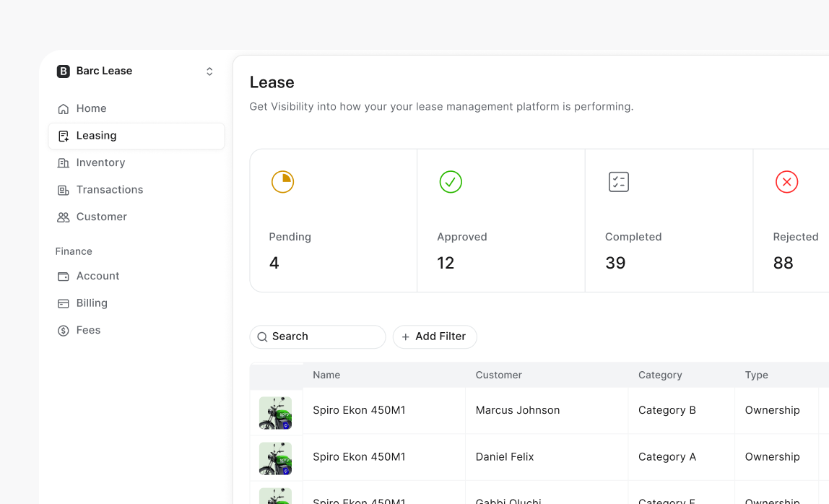The width and height of the screenshot is (829, 504).
Task: Click the Completed card label
Action: [x=633, y=237]
